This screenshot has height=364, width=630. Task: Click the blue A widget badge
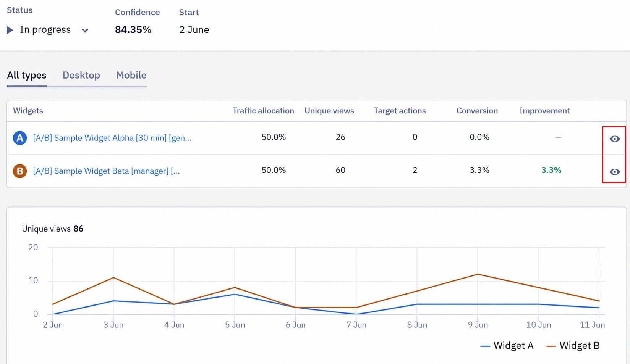click(x=20, y=138)
